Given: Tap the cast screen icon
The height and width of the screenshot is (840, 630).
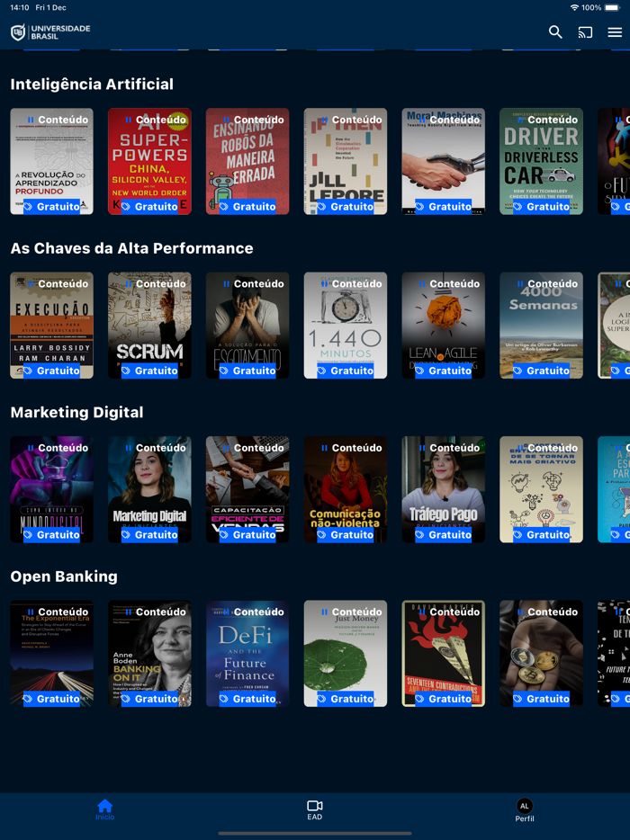Looking at the screenshot, I should click(x=585, y=32).
